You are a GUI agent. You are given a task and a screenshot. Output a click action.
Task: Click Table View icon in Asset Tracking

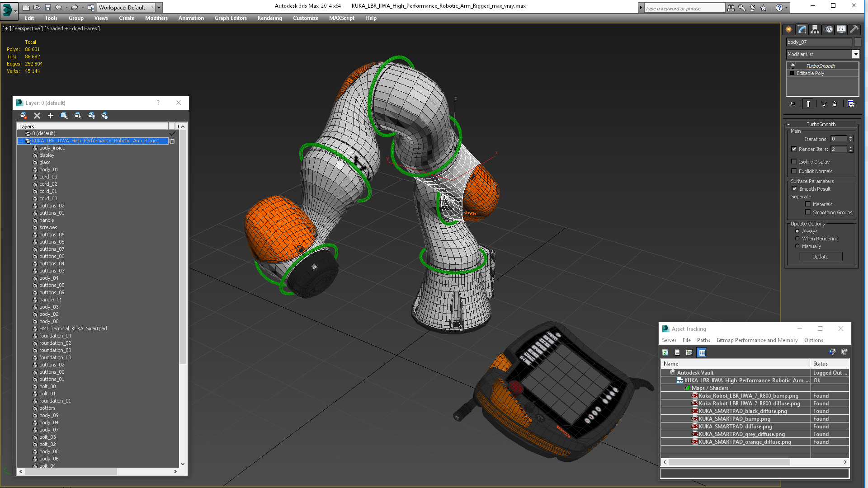point(702,352)
